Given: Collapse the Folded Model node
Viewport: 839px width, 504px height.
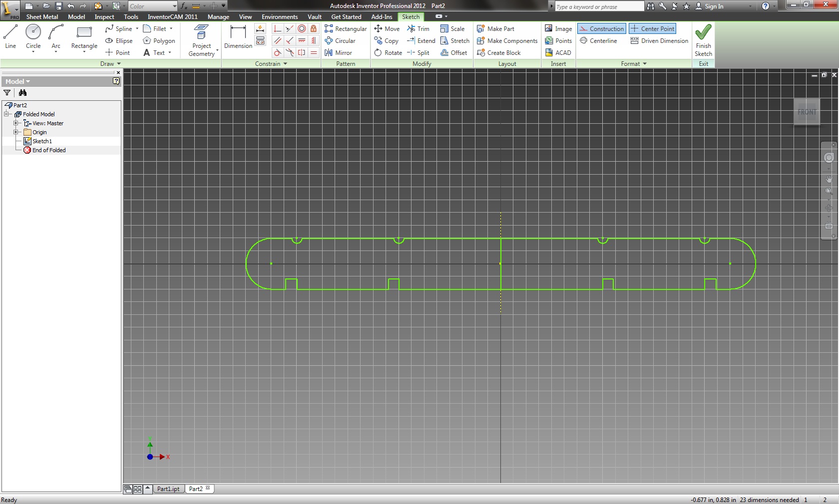Looking at the screenshot, I should (x=6, y=114).
